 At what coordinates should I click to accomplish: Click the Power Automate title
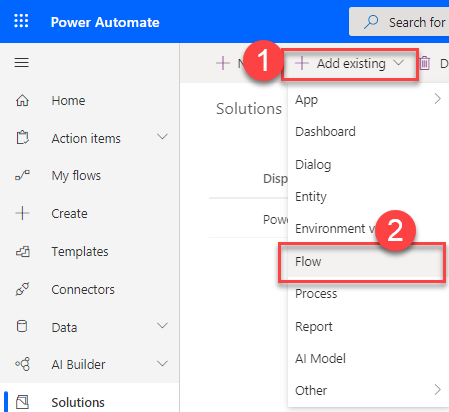point(105,22)
